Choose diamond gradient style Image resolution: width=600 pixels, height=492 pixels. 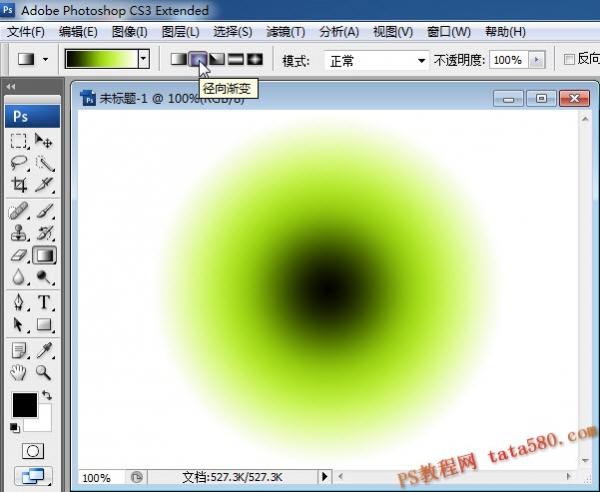[255, 59]
